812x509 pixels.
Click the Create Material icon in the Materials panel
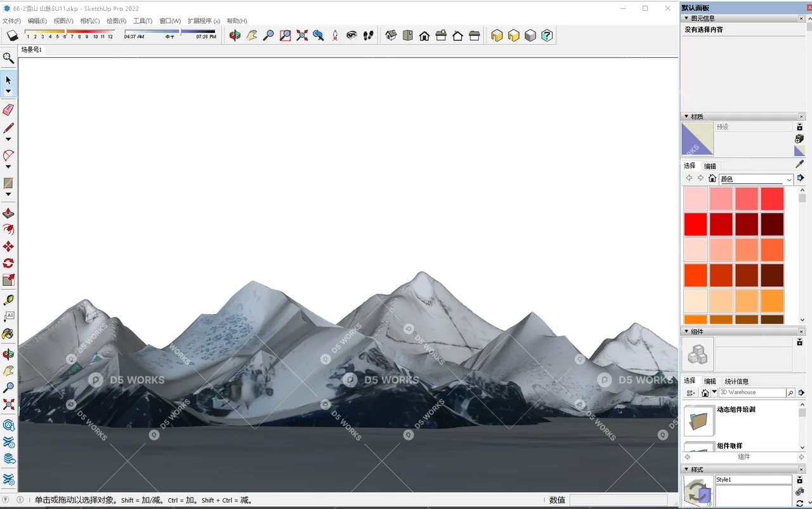pyautogui.click(x=798, y=138)
